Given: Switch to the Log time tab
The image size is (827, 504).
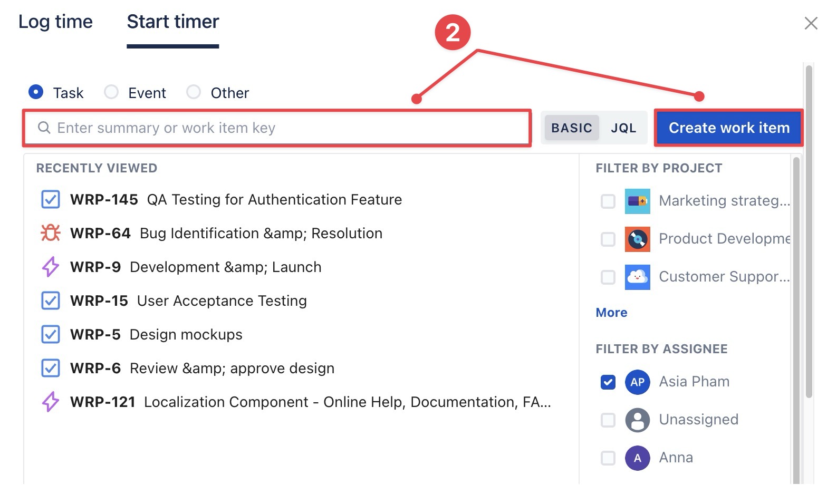Looking at the screenshot, I should (55, 22).
